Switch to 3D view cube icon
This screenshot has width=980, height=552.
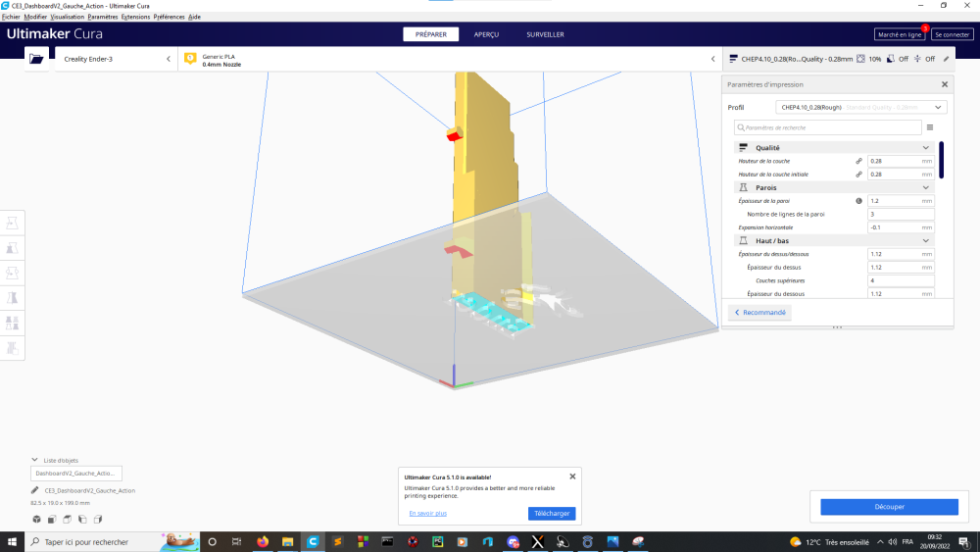point(37,519)
